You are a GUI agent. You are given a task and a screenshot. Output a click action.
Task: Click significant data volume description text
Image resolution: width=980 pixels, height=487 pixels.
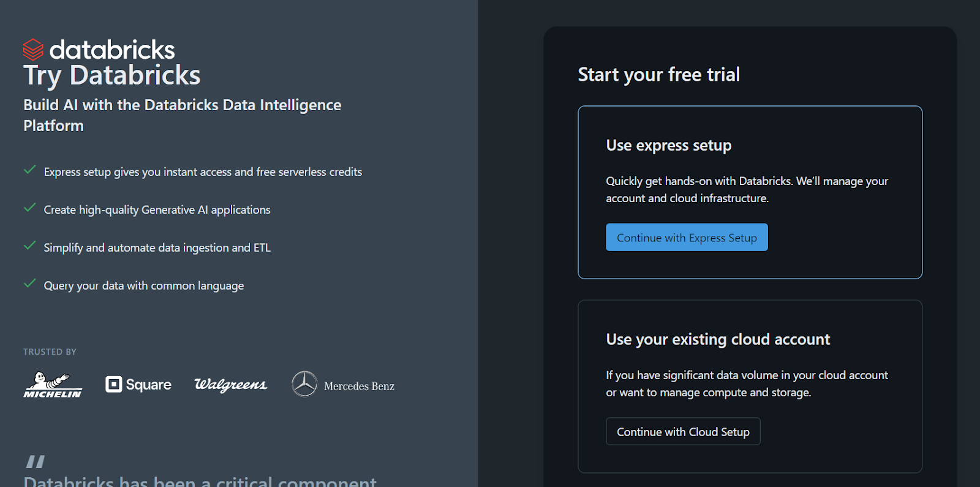[x=747, y=383]
